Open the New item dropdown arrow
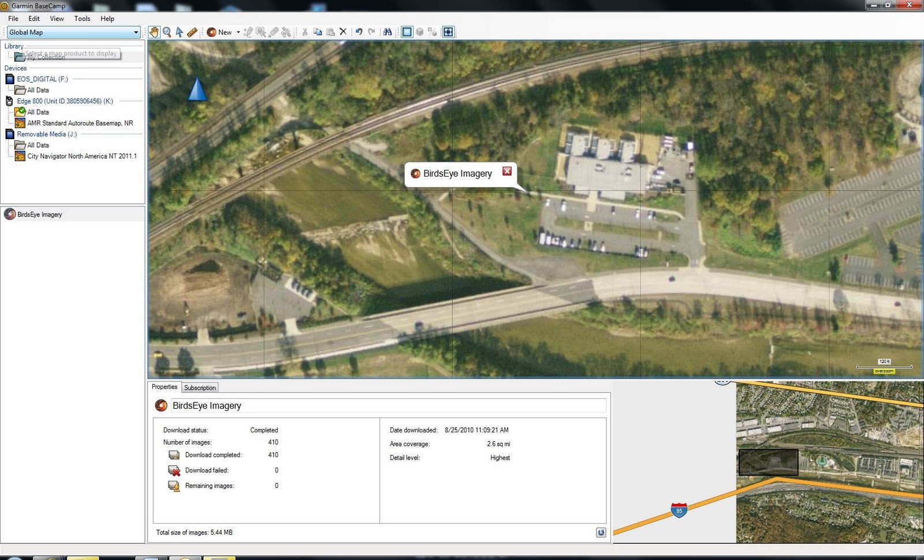This screenshot has height=560, width=924. click(239, 32)
